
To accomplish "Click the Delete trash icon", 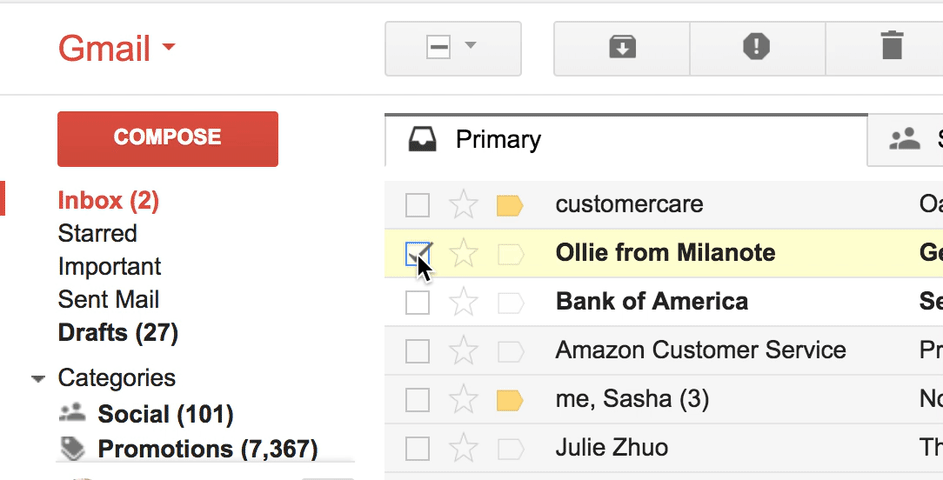I will pyautogui.click(x=890, y=47).
